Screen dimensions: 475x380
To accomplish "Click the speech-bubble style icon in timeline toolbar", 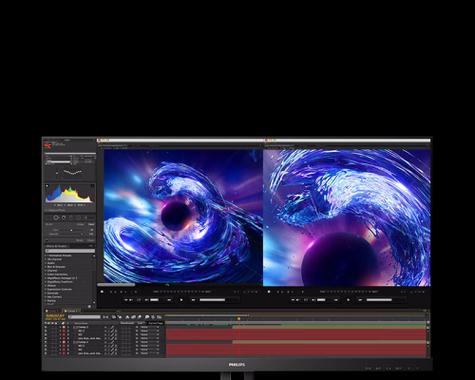I will tap(147, 317).
